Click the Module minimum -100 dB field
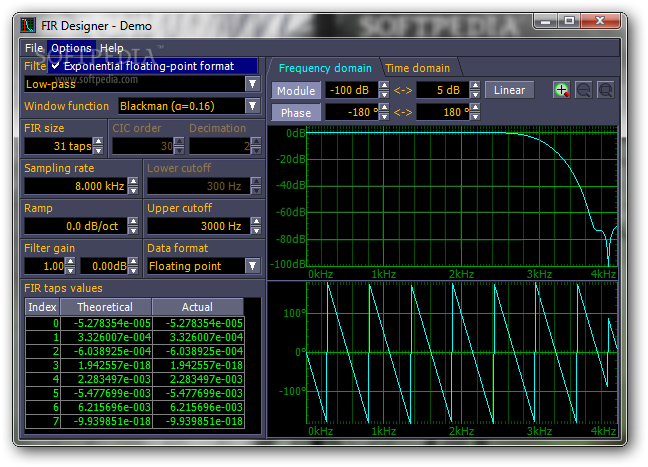Image resolution: width=648 pixels, height=467 pixels. click(x=352, y=90)
